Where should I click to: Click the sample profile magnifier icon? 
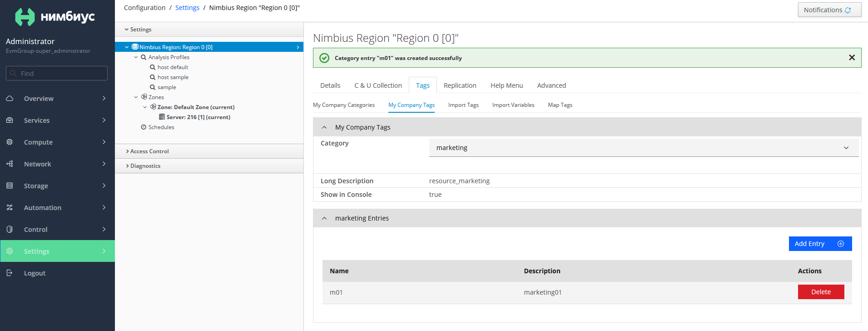point(153,87)
